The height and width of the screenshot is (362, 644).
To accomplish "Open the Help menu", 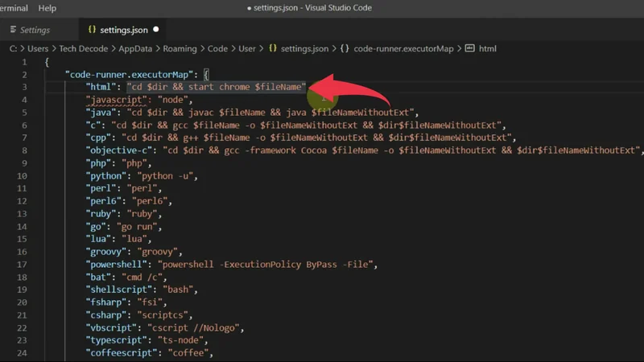I will coord(47,8).
